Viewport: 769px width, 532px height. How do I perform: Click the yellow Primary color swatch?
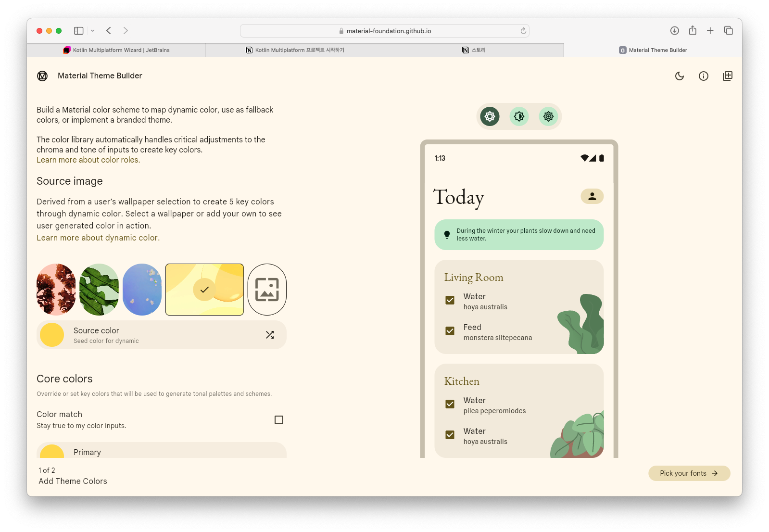click(52, 451)
